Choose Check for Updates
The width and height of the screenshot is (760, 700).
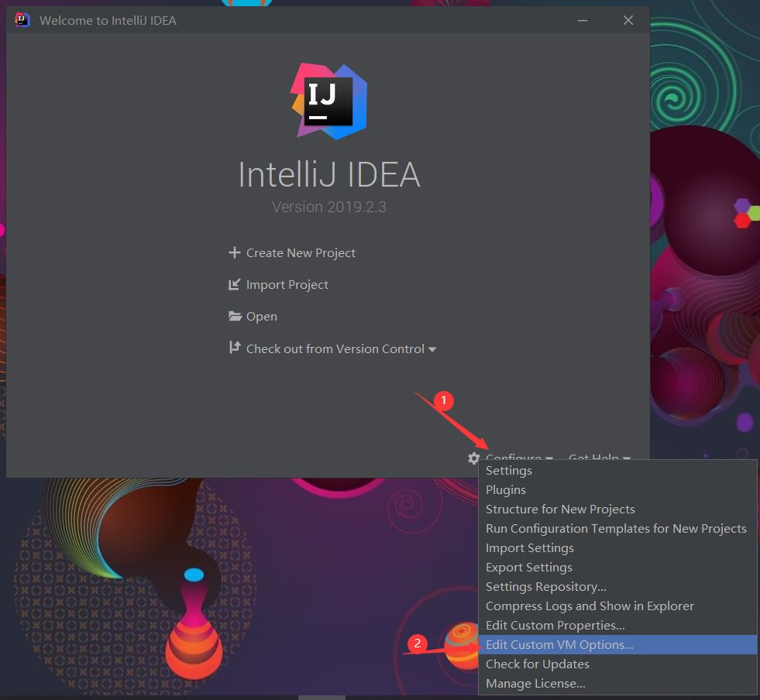(617, 664)
